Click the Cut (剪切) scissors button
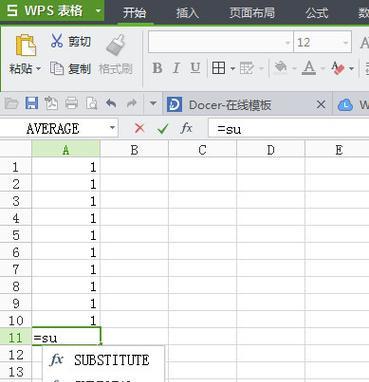369x382 pixels. (71, 41)
